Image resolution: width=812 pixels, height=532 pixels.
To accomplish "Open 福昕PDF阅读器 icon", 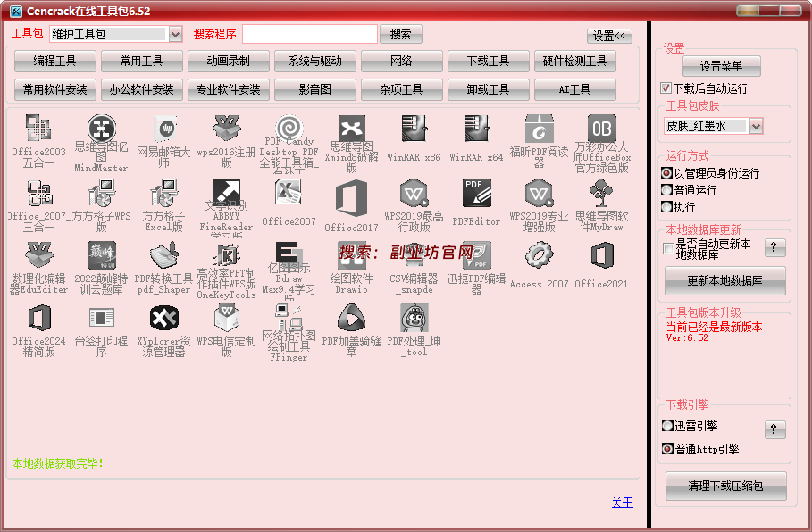I will (x=539, y=129).
